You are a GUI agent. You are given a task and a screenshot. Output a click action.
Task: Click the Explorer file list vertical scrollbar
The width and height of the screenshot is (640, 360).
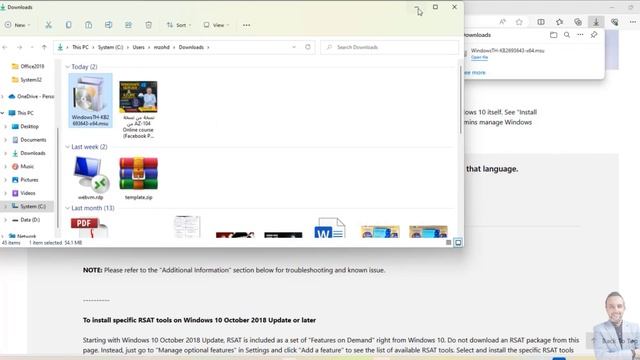461,100
